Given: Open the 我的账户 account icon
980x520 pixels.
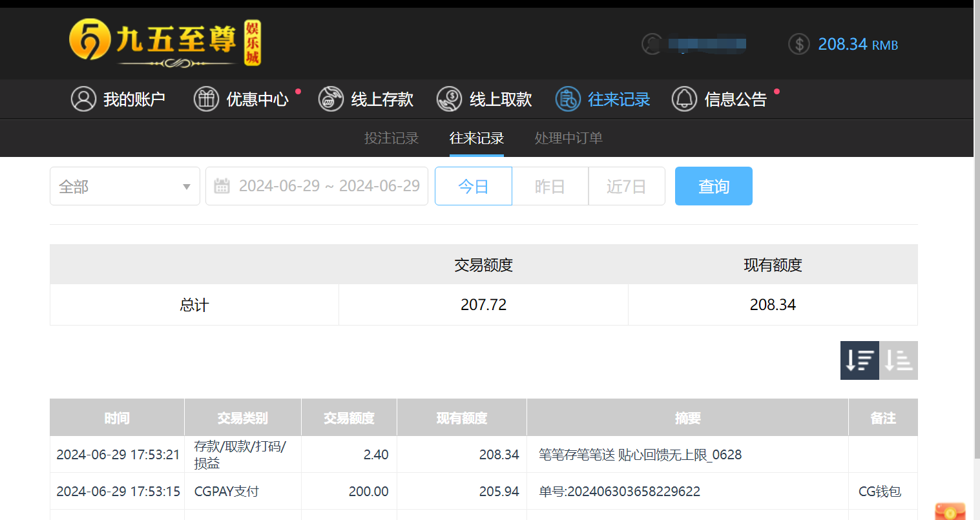Looking at the screenshot, I should (83, 99).
